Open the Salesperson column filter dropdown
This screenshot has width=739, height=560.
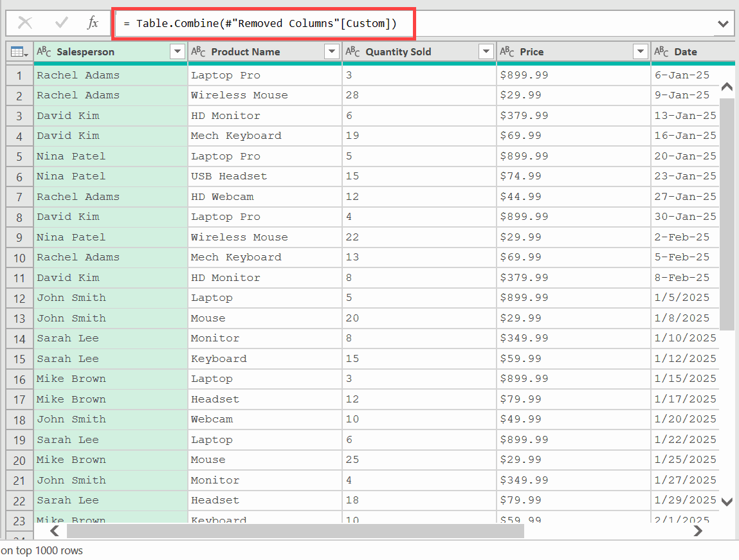[x=177, y=51]
